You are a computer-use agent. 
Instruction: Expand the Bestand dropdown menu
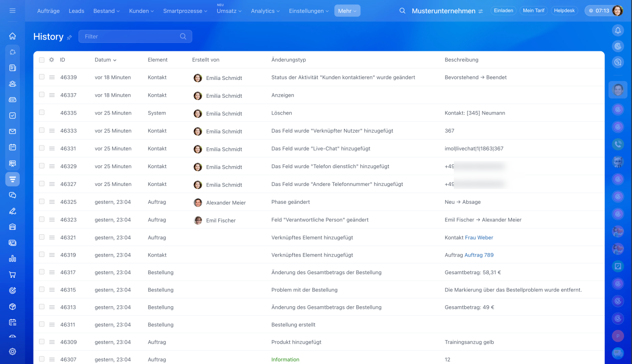[106, 11]
